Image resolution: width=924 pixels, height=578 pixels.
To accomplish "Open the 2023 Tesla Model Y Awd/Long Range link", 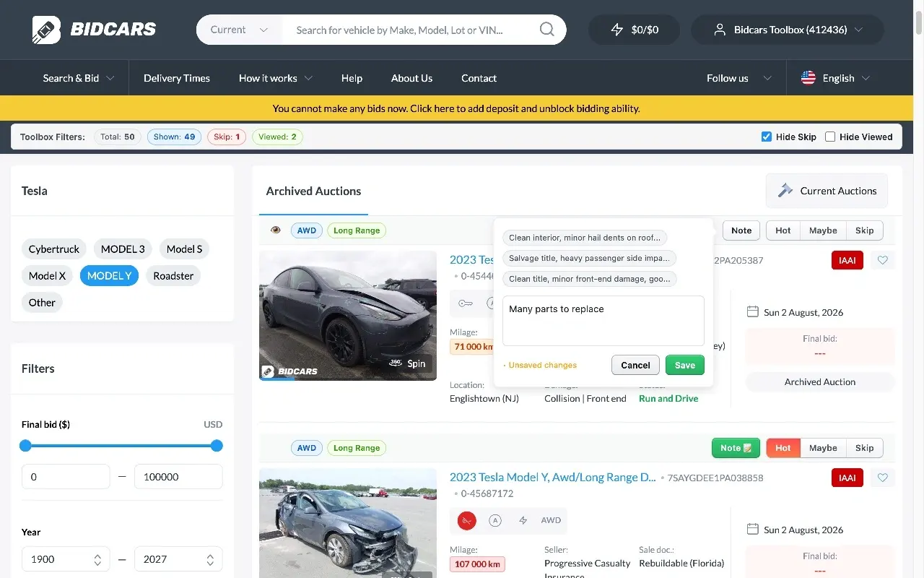I will [552, 477].
